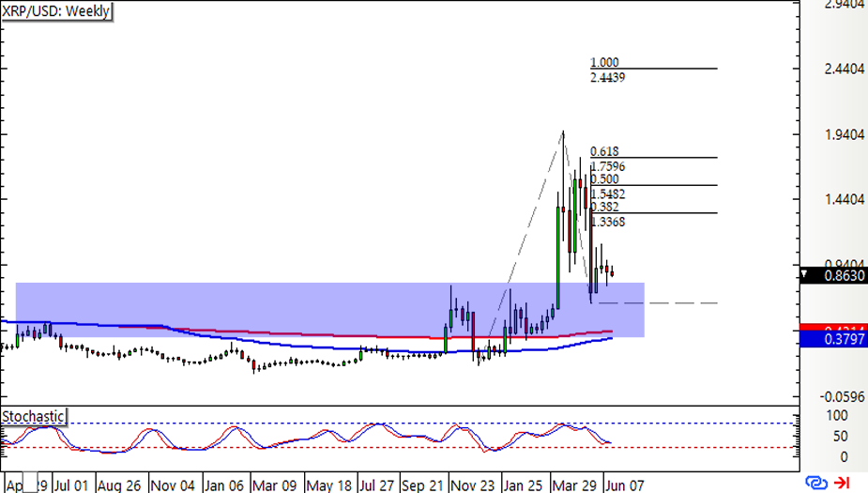Click the Jul 27 date label

pyautogui.click(x=376, y=485)
